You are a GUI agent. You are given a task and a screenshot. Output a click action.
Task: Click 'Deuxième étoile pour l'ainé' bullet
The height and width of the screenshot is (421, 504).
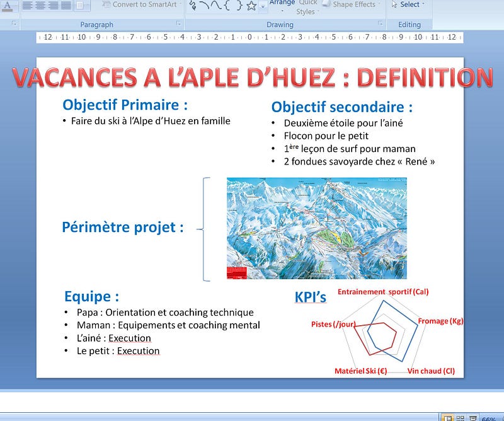(343, 123)
